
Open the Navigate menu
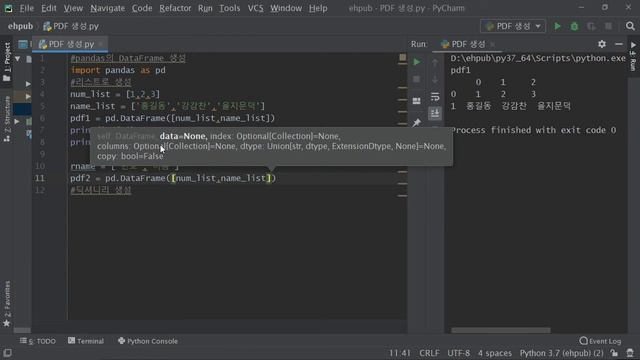[107, 8]
